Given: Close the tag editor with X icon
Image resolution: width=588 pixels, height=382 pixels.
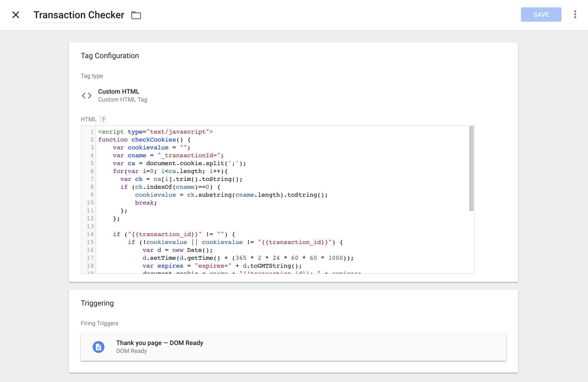Looking at the screenshot, I should pyautogui.click(x=16, y=15).
